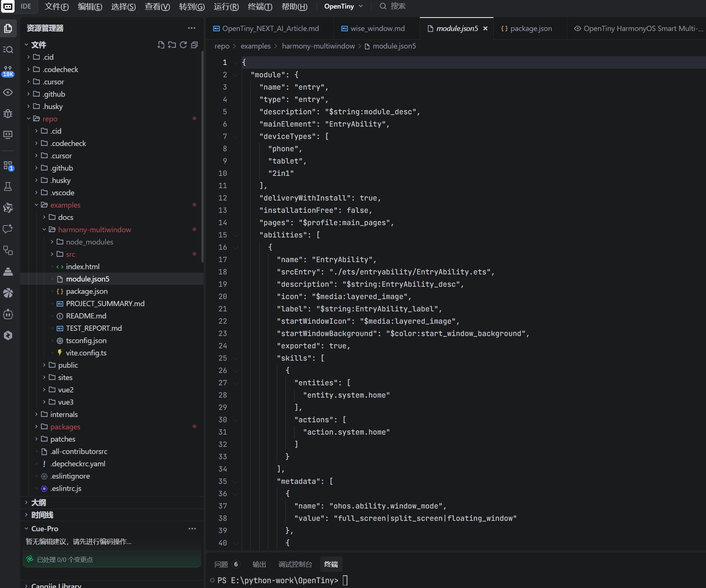Open the search icon in activity bar
This screenshot has width=706, height=588.
click(8, 50)
